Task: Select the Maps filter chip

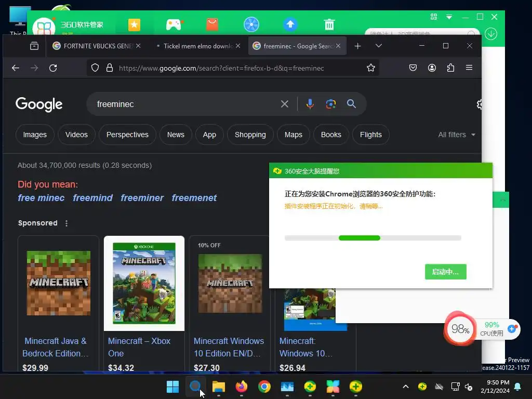Action: [294, 135]
